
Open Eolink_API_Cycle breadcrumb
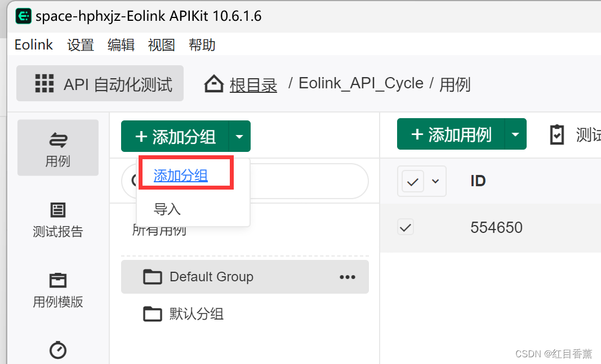(360, 83)
